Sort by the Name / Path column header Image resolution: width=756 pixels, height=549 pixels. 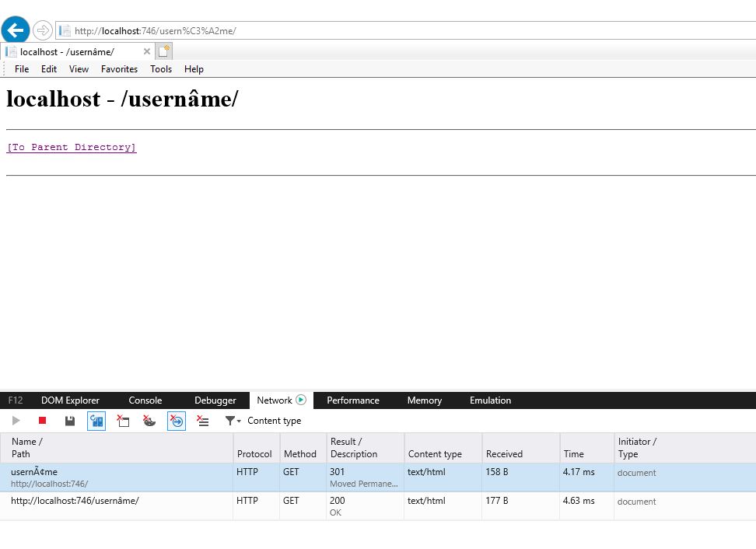coord(117,448)
